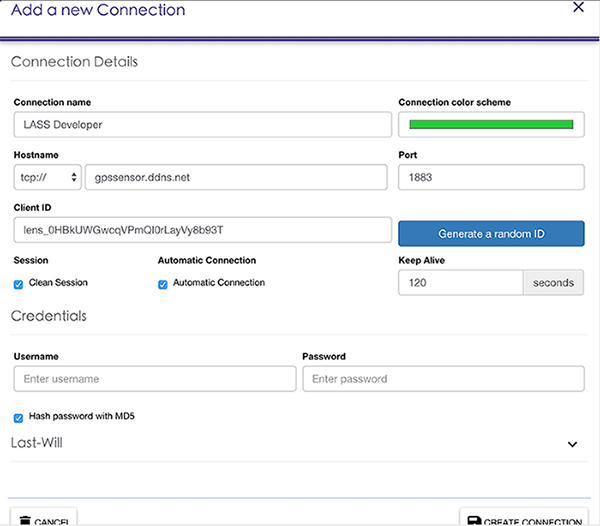Click the Connection name field with LASS Developer
Image resolution: width=600 pixels, height=526 pixels.
click(x=202, y=124)
